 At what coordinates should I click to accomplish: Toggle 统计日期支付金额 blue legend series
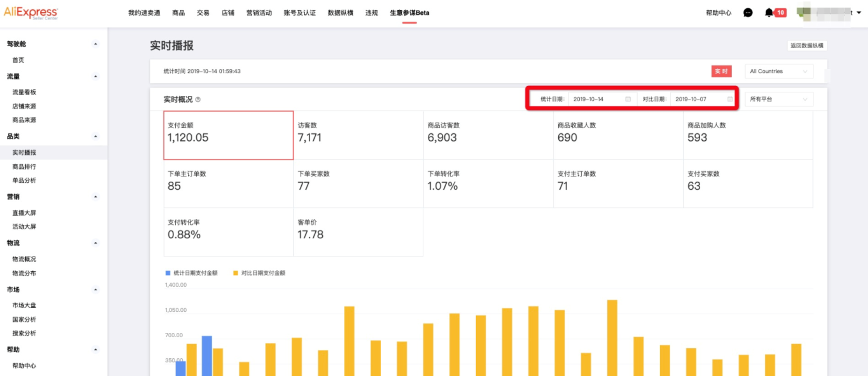(192, 273)
